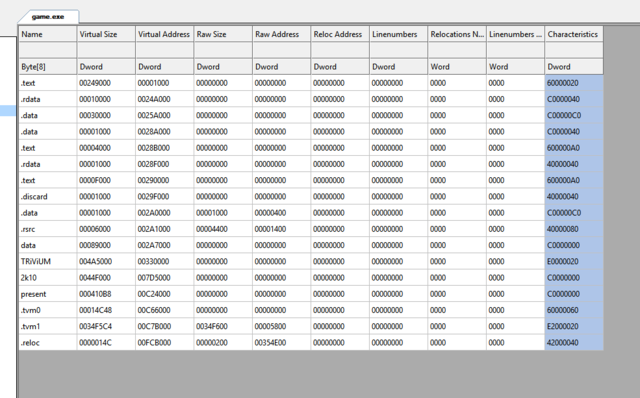Viewport: 640px width, 398px height.
Task: Click the Relocations N... column header
Action: click(457, 34)
